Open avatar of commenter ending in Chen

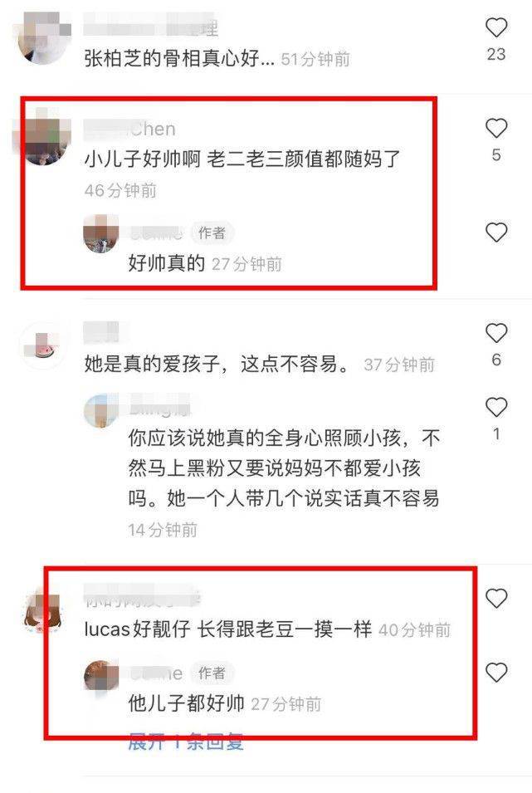point(43,138)
